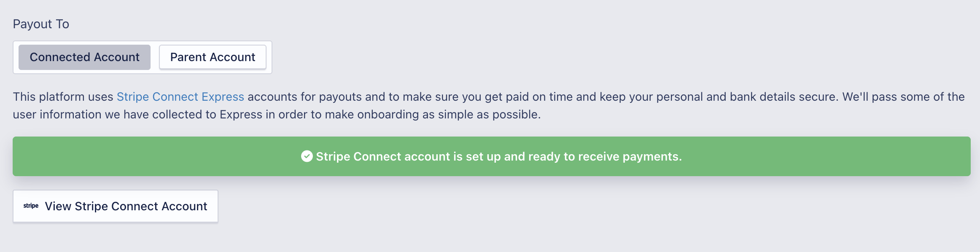The width and height of the screenshot is (980, 252).
Task: Click the word 'Express' in the blue link
Action: click(x=223, y=97)
